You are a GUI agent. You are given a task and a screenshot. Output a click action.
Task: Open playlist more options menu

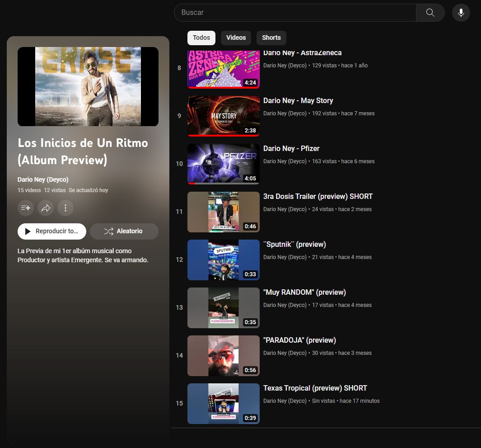(x=65, y=208)
